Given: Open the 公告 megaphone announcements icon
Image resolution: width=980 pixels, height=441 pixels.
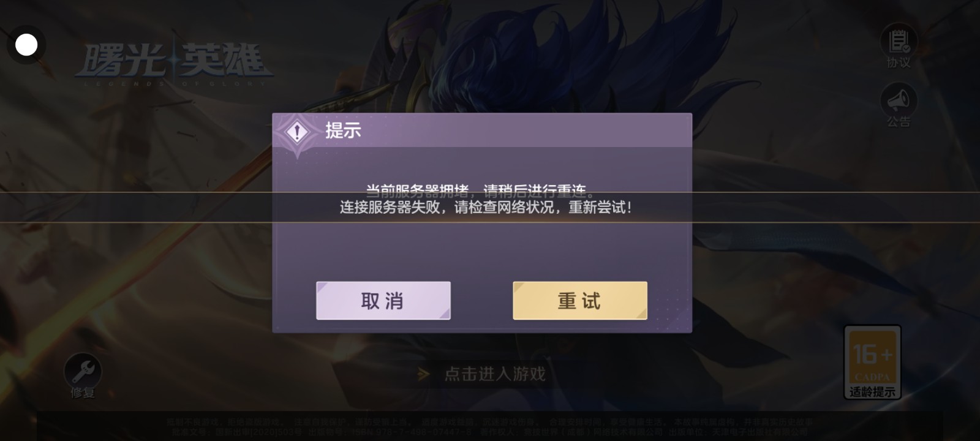Looking at the screenshot, I should click(898, 100).
